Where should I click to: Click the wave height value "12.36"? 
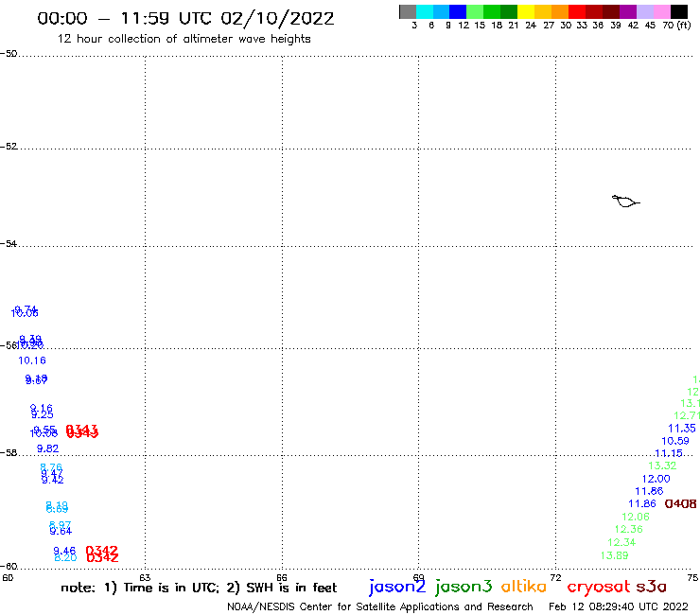point(628,529)
